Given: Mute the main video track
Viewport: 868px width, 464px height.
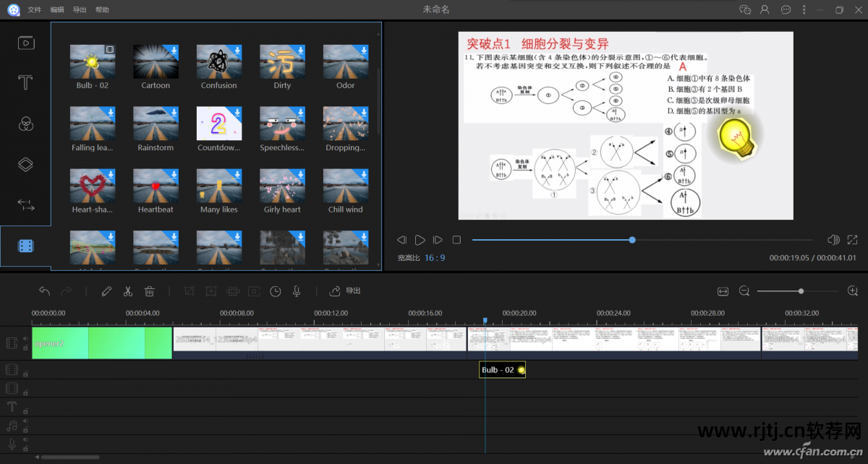Looking at the screenshot, I should coord(25,338).
